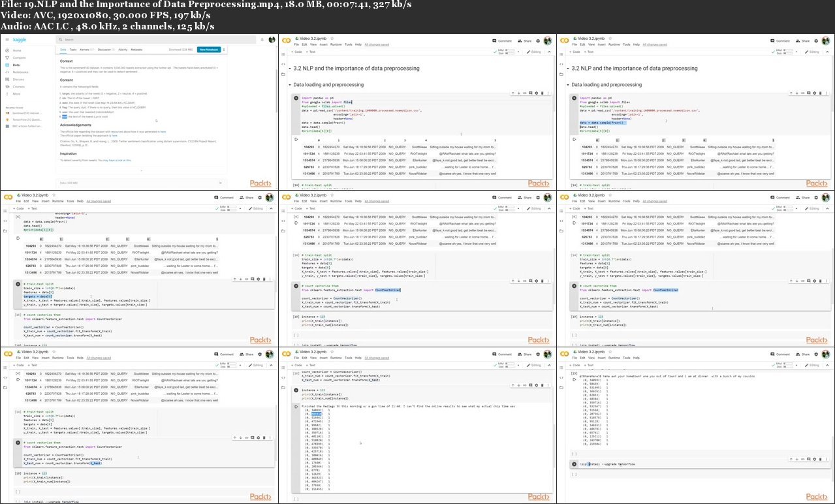This screenshot has width=835, height=504.
Task: Open Kaggle's hamburger navigation menu
Action: [7, 39]
